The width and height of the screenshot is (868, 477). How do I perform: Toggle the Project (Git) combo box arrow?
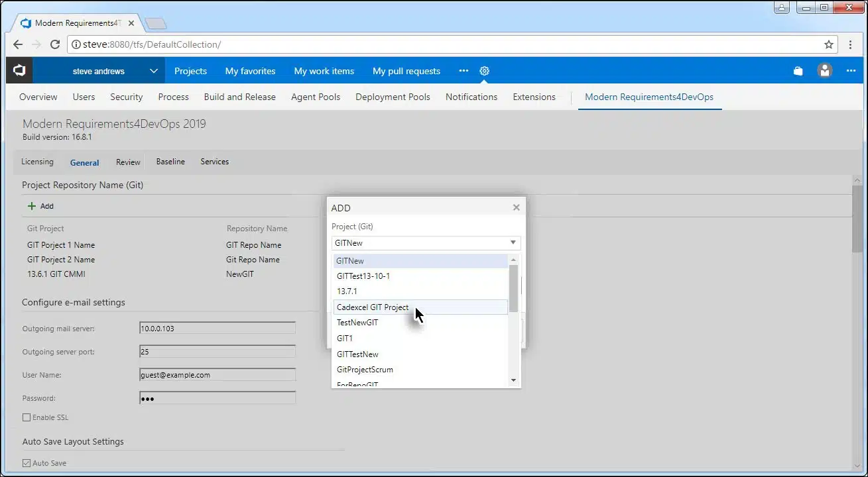(x=513, y=243)
